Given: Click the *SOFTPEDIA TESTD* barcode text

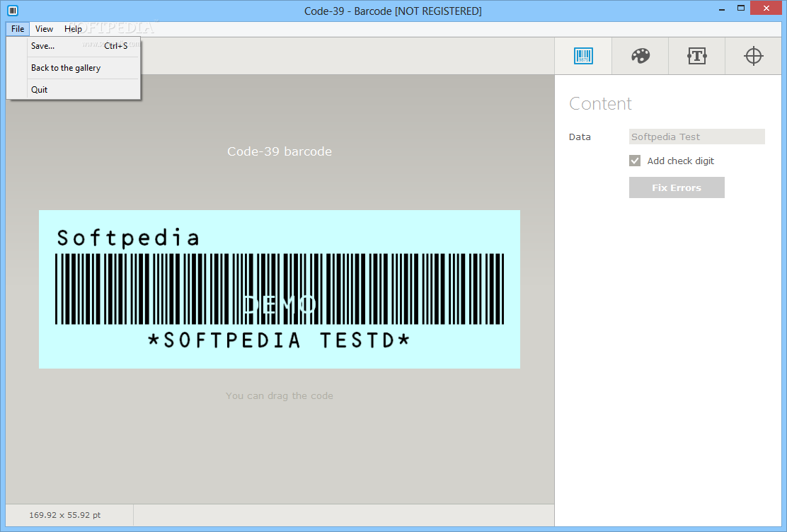Looking at the screenshot, I should pos(279,340).
